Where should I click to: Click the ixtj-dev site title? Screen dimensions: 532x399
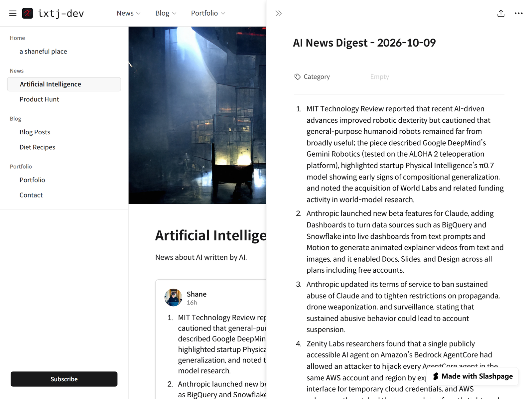click(61, 13)
